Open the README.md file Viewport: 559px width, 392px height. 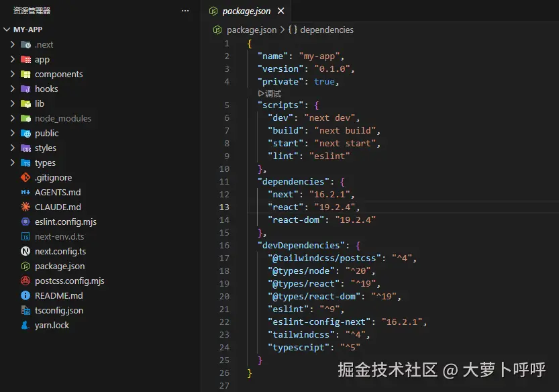[x=59, y=296]
